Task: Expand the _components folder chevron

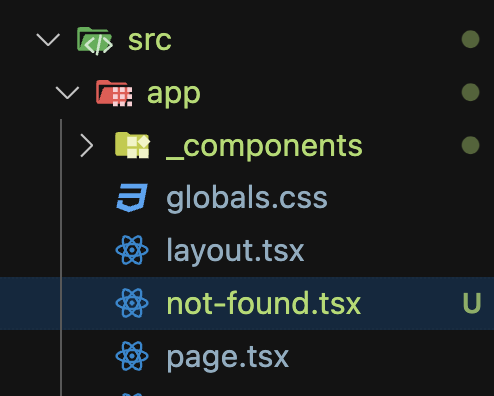Action: (x=87, y=145)
